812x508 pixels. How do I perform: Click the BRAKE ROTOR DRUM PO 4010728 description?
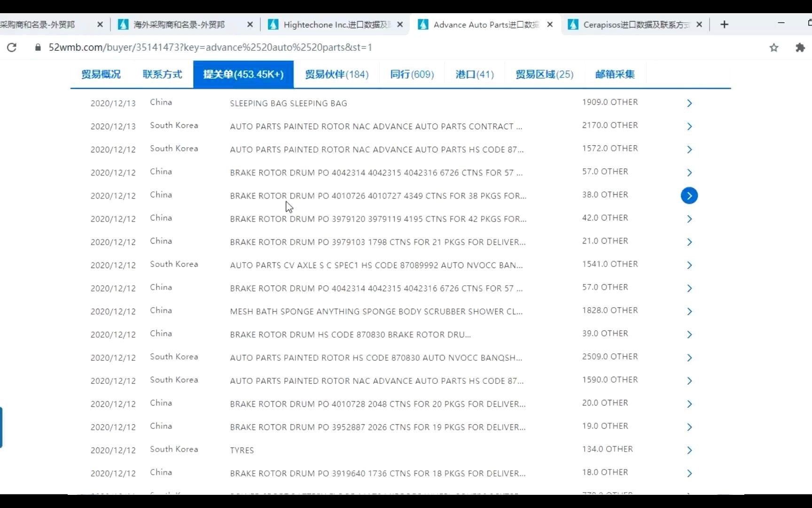tap(378, 404)
